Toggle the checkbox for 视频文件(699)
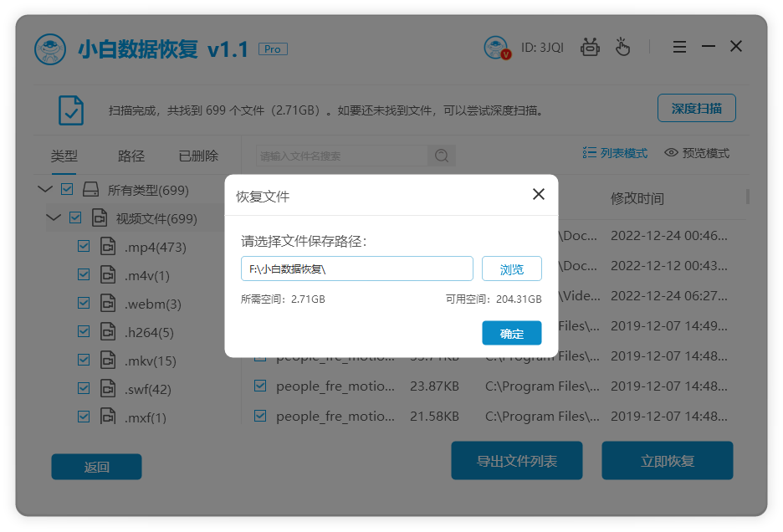The height and width of the screenshot is (532, 783). (x=75, y=217)
